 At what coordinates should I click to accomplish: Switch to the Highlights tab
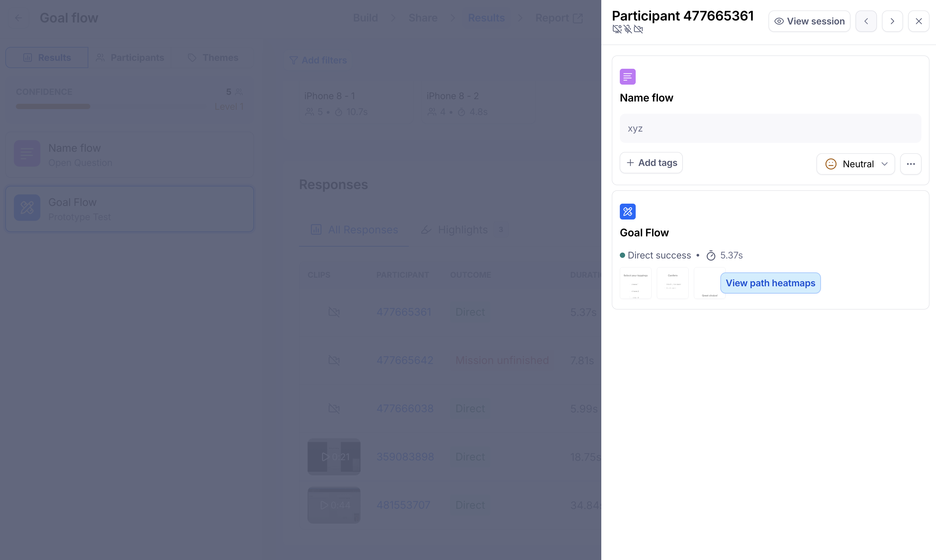point(463,229)
